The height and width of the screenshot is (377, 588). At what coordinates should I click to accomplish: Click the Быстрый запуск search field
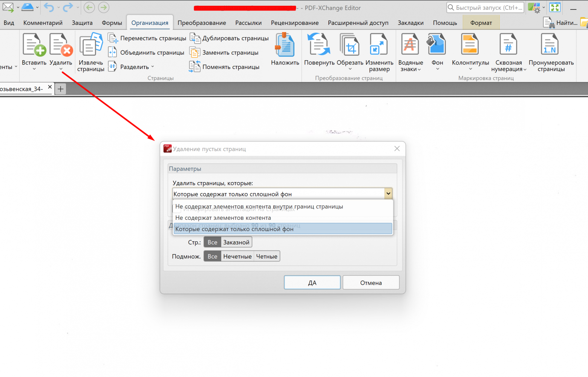coord(485,8)
